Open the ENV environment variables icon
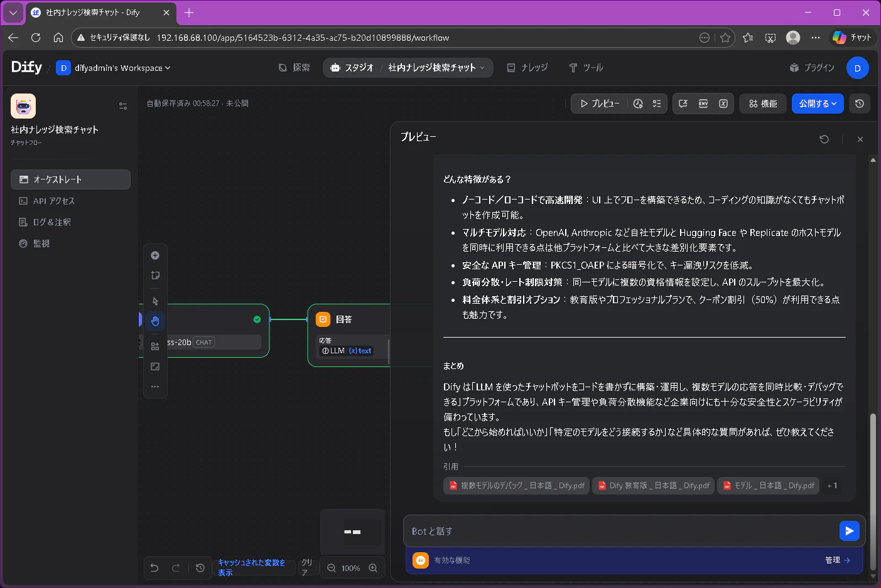Image resolution: width=881 pixels, height=588 pixels. click(703, 104)
